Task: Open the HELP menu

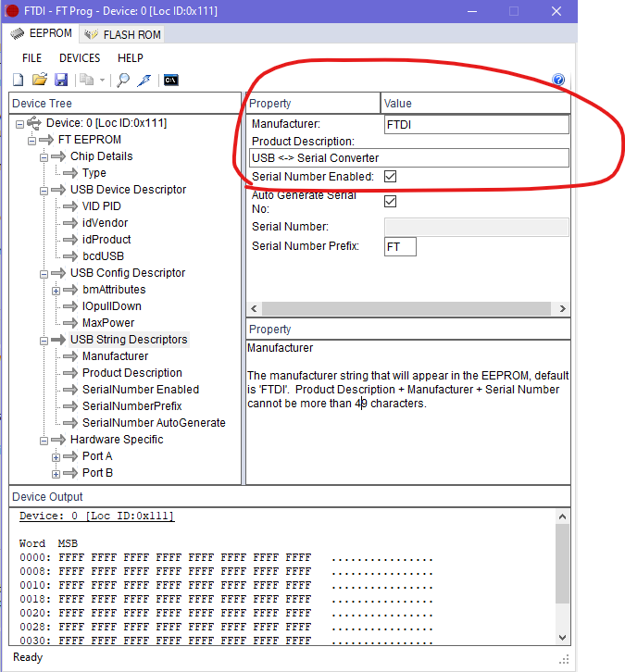Action: (x=131, y=58)
